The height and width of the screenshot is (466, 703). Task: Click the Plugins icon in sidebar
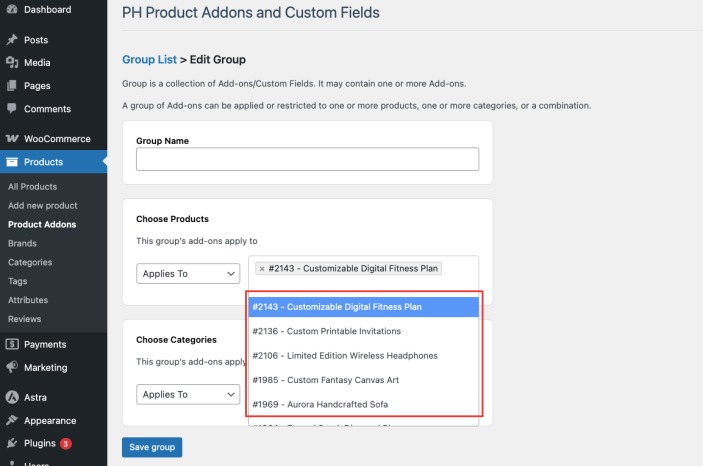[x=12, y=443]
